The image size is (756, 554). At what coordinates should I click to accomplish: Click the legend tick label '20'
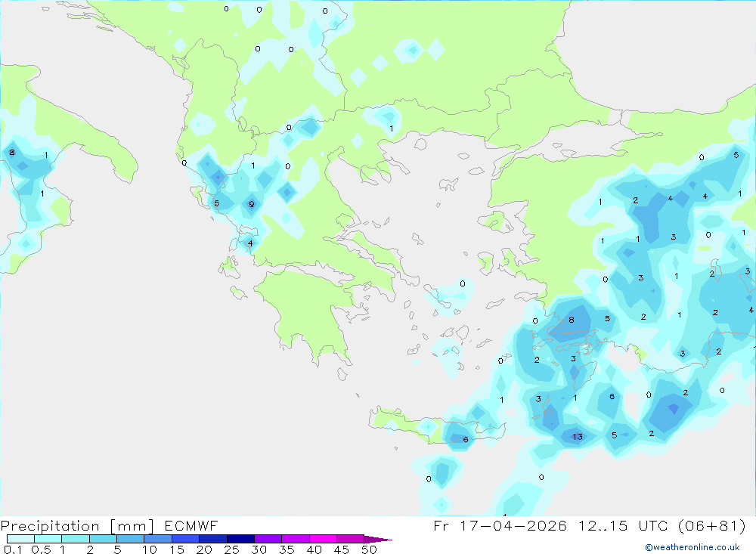tap(204, 549)
